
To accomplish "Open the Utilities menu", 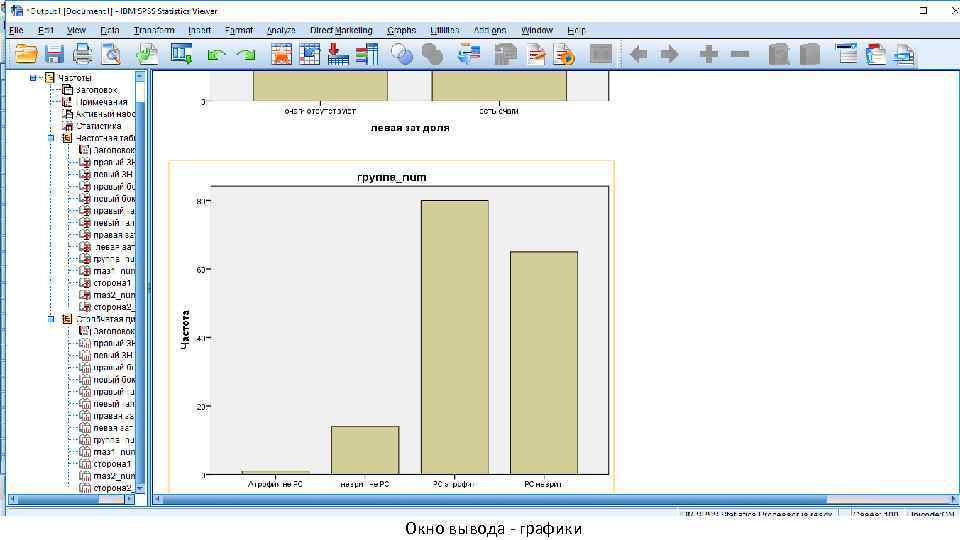I will (x=444, y=30).
